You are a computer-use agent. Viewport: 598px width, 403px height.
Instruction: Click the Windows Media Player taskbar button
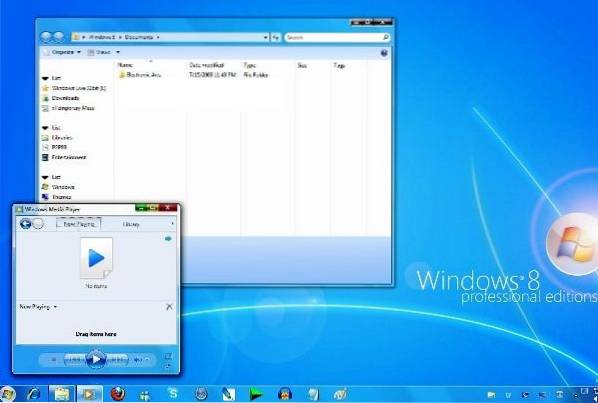click(90, 394)
